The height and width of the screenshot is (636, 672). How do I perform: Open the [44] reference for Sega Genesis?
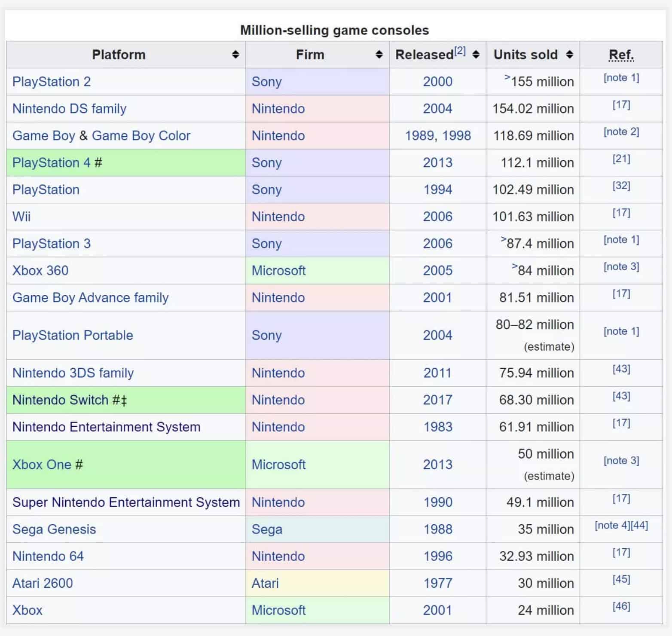(x=640, y=526)
